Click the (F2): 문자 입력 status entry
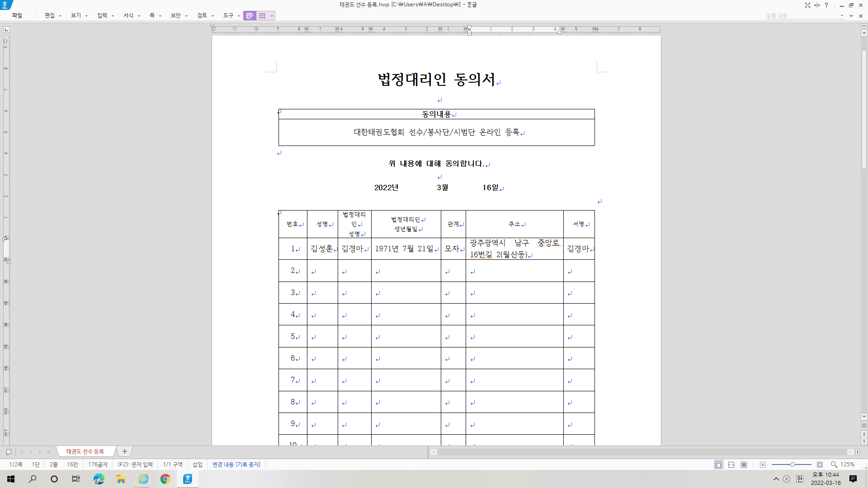Screen dimensions: 868x488 click(135, 465)
